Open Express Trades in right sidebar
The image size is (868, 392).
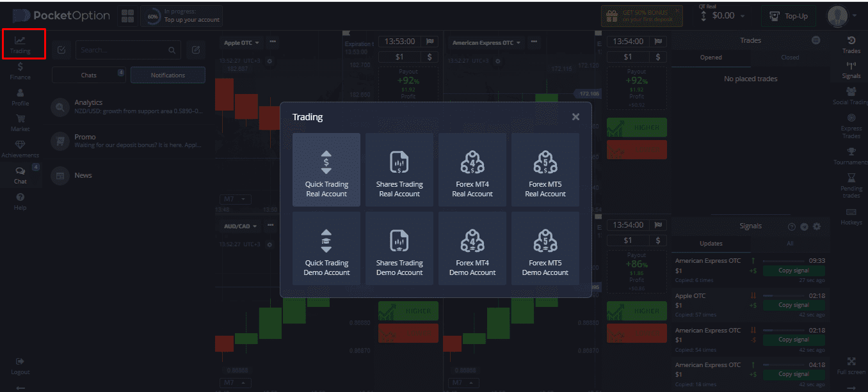(851, 125)
